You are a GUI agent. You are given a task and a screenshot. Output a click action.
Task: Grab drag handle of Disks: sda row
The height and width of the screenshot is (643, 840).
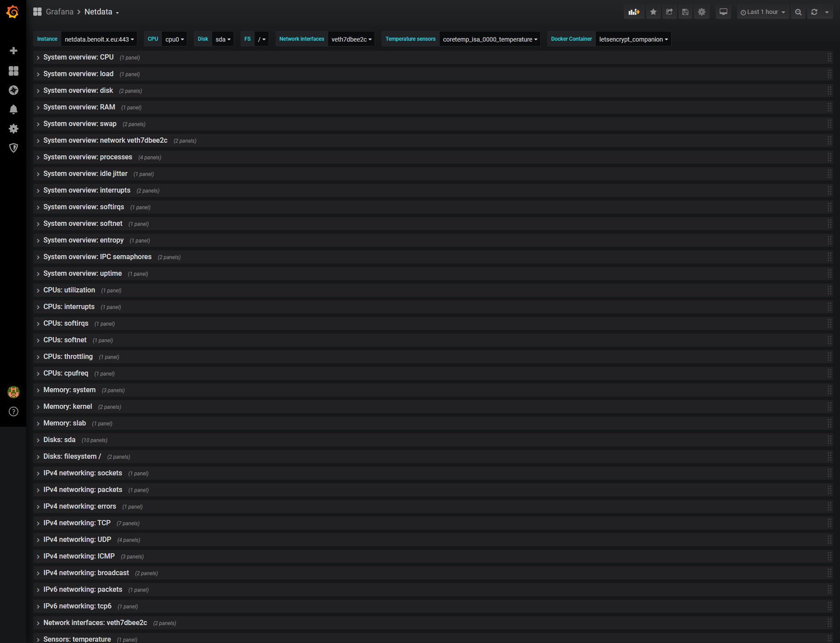pyautogui.click(x=829, y=440)
